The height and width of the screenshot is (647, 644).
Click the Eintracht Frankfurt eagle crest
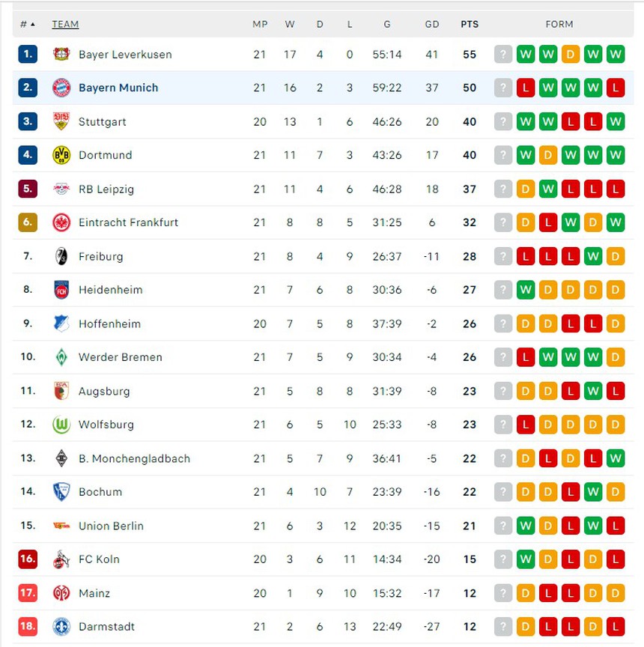[63, 222]
